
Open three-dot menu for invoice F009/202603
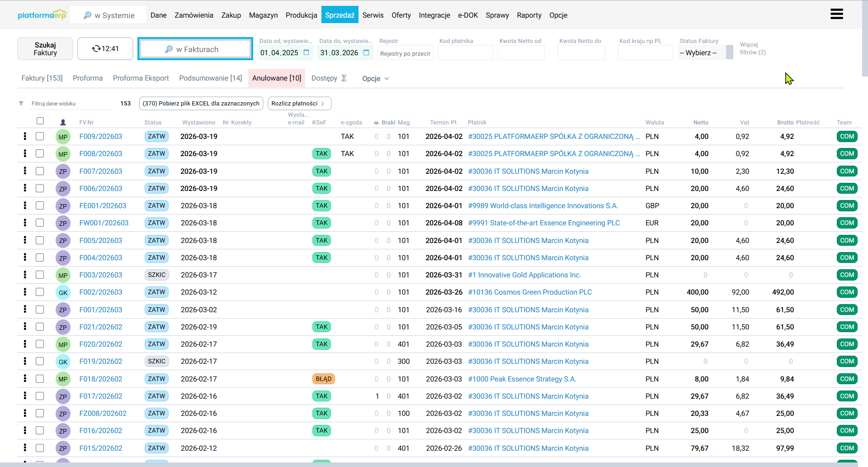tap(25, 136)
